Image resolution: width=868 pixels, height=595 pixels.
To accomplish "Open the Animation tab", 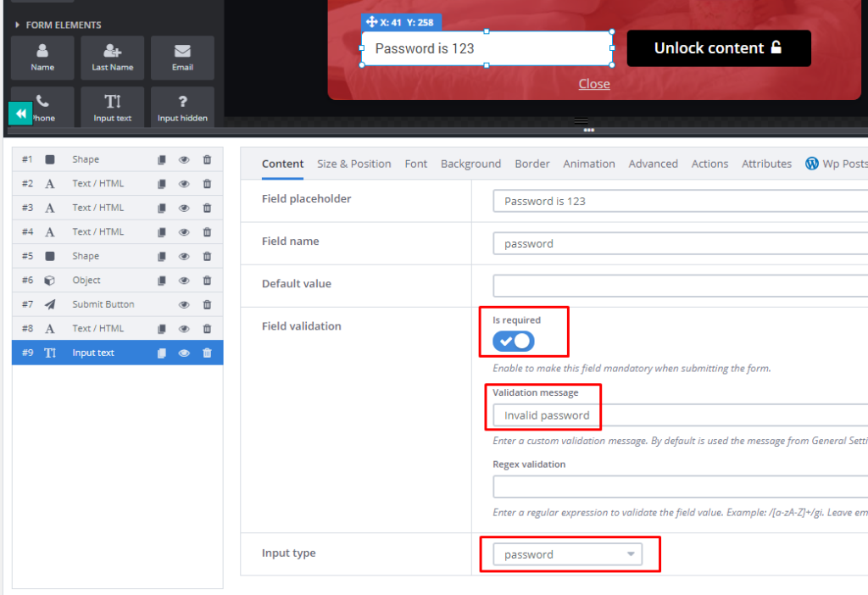I will click(589, 164).
